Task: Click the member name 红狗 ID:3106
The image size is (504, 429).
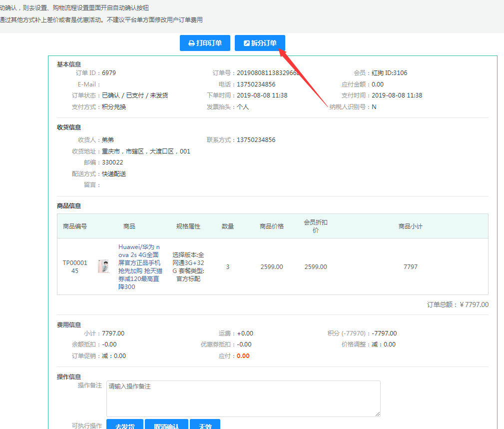Action: (390, 73)
